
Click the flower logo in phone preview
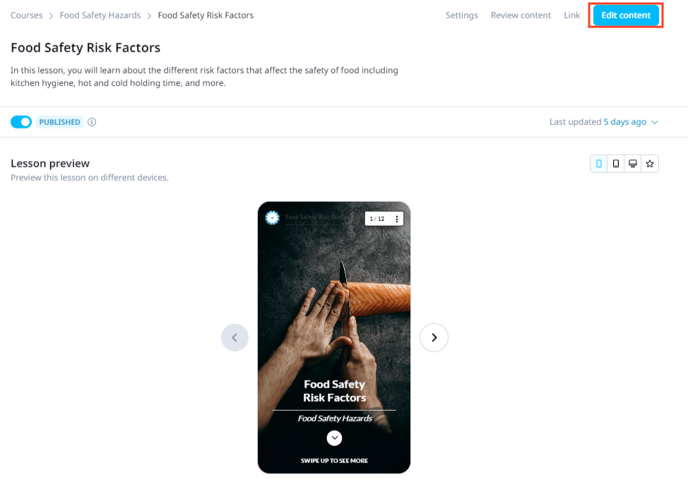(272, 218)
